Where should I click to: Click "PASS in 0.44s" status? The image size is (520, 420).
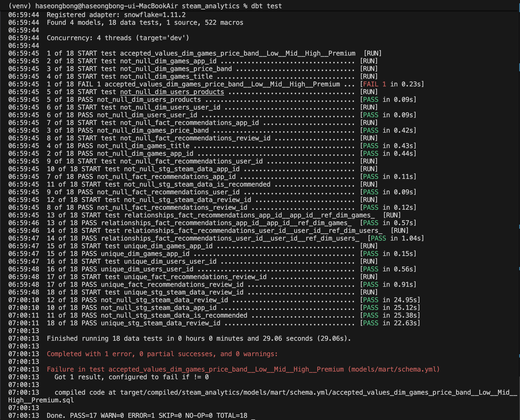point(388,154)
